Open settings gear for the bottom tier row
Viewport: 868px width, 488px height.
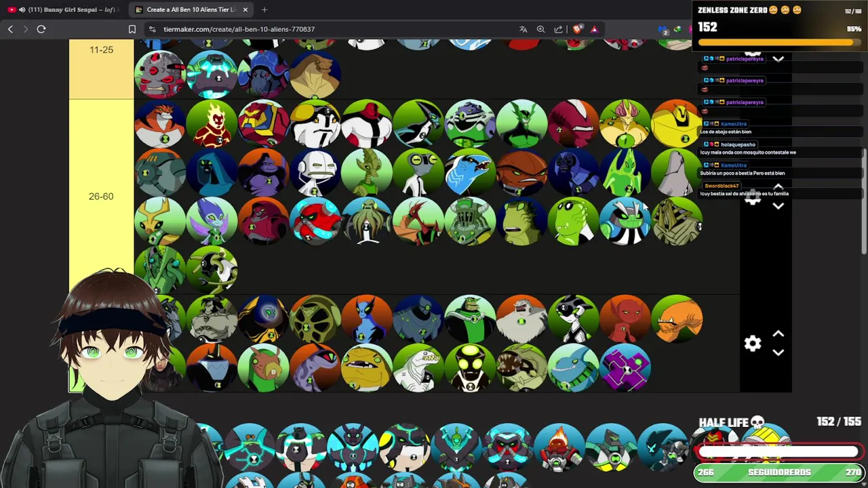[753, 344]
